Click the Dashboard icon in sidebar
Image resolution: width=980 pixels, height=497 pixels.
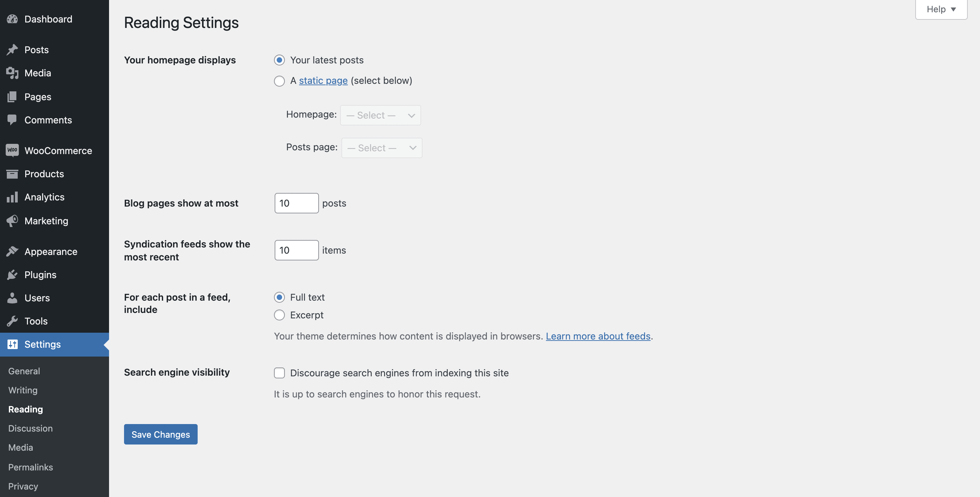coord(11,18)
